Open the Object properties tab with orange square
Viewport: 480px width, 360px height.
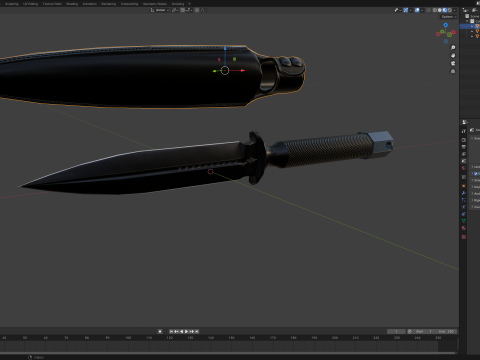[x=464, y=186]
